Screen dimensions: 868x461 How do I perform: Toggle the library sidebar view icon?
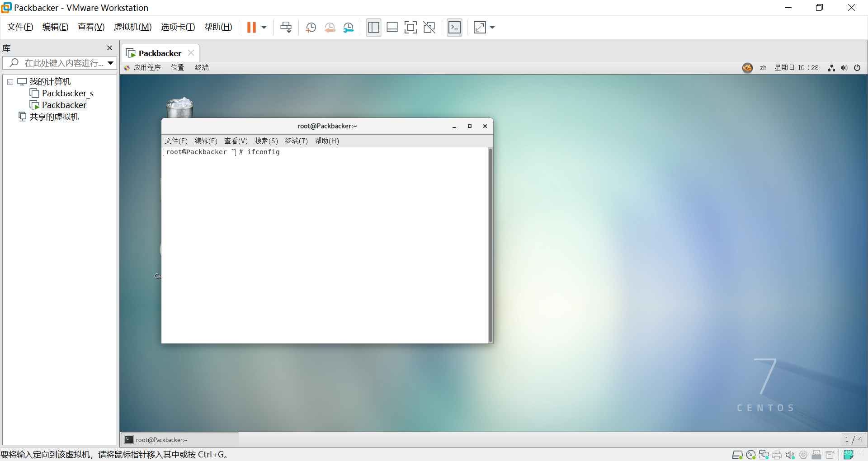(373, 28)
